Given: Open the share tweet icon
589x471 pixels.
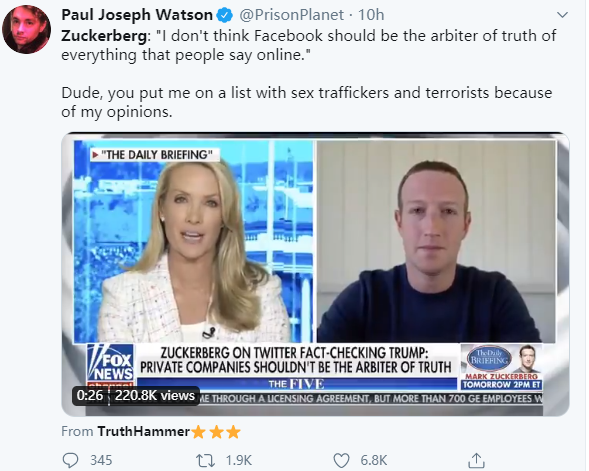Looking at the screenshot, I should coord(476,460).
